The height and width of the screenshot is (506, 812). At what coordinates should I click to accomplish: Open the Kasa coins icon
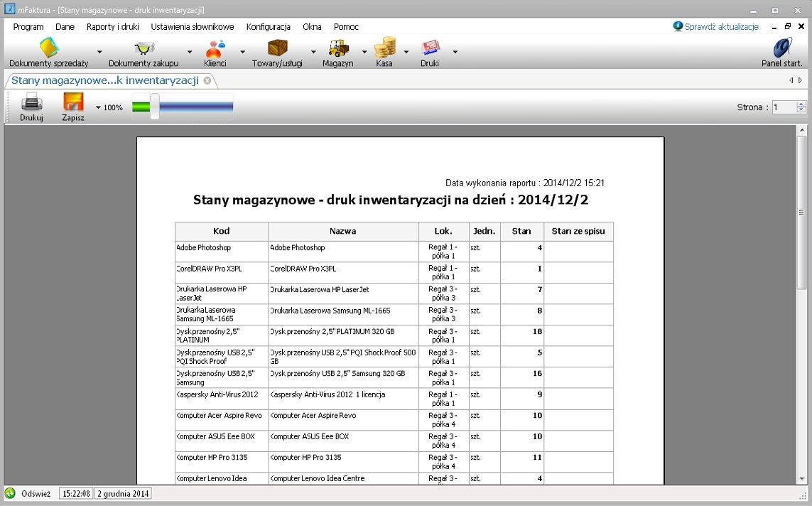384,49
